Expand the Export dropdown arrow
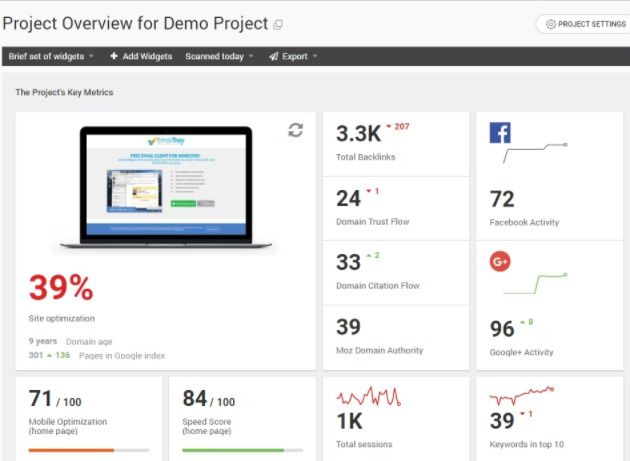 coord(315,56)
